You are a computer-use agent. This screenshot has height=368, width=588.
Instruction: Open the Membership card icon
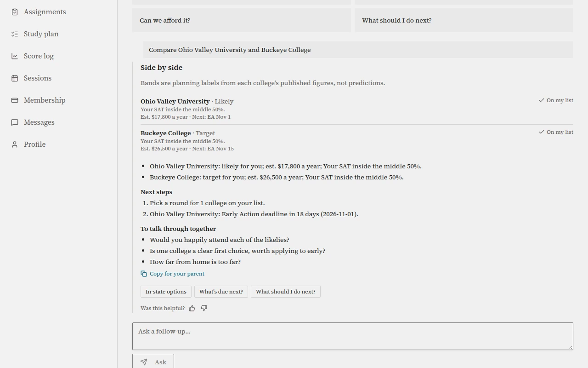click(15, 100)
